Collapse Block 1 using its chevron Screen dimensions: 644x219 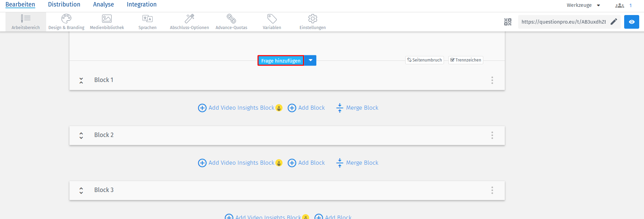81,80
